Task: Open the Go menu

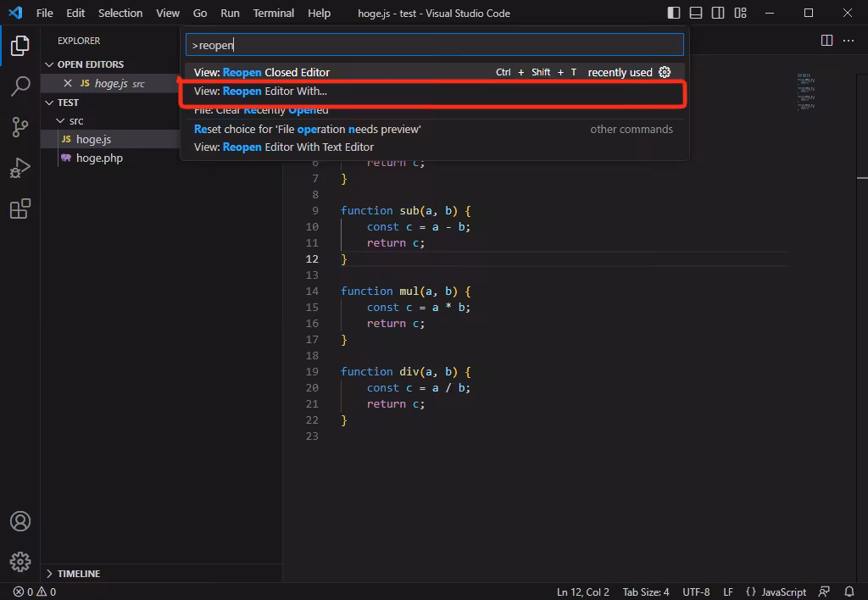Action: click(200, 13)
